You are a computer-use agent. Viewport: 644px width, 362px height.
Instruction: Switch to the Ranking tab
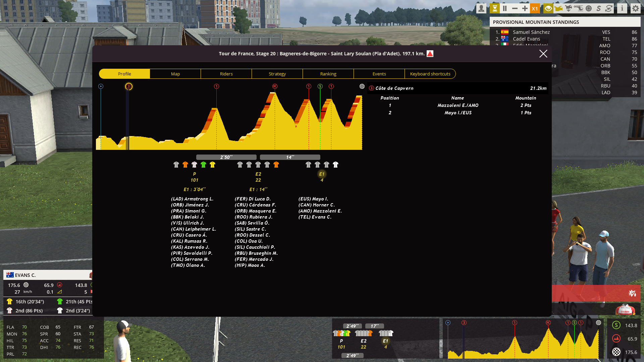pos(328,74)
